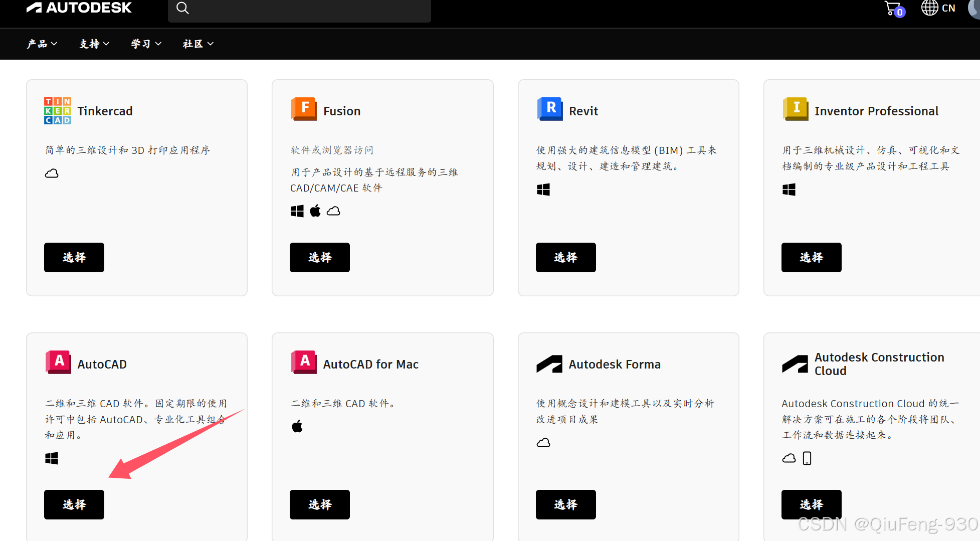980x541 pixels.
Task: Click the Apple icon in Fusion card
Action: point(315,211)
